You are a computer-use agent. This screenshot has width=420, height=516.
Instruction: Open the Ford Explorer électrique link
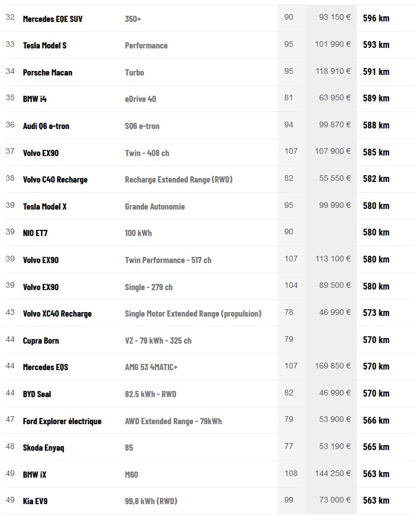pos(62,421)
